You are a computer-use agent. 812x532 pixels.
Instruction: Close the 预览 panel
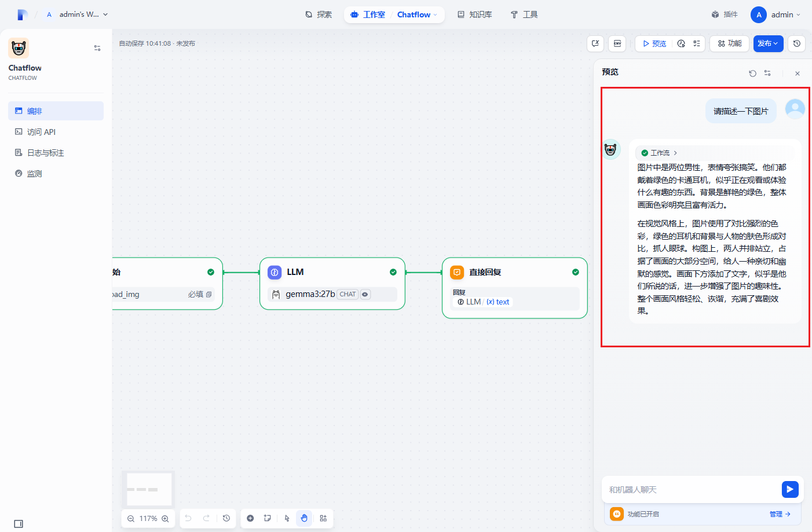(798, 74)
